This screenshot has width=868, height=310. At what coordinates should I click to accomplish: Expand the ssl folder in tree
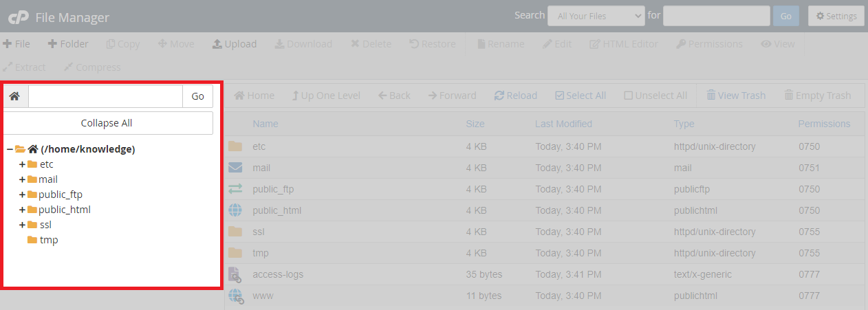coord(22,225)
